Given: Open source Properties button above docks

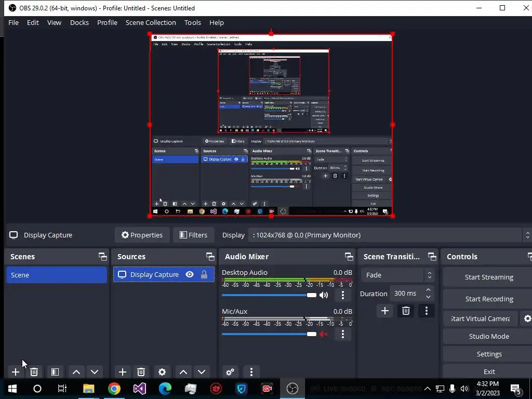Looking at the screenshot, I should 142,235.
